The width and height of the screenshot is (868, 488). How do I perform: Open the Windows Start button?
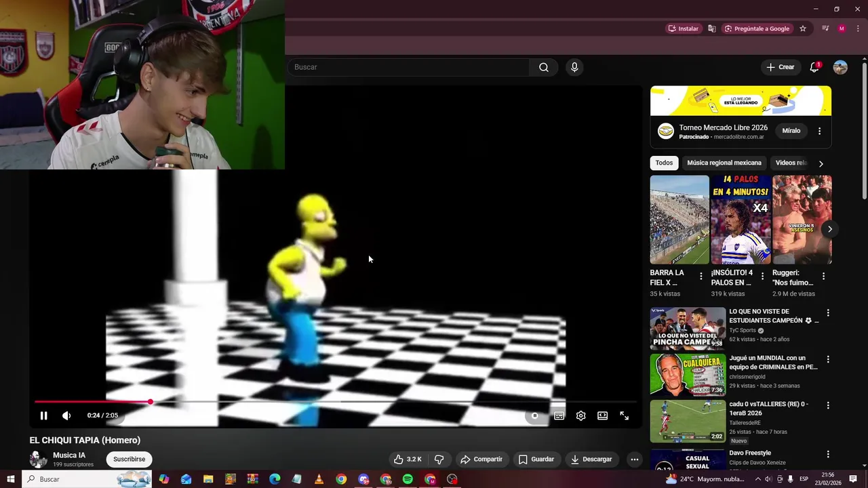click(10, 479)
